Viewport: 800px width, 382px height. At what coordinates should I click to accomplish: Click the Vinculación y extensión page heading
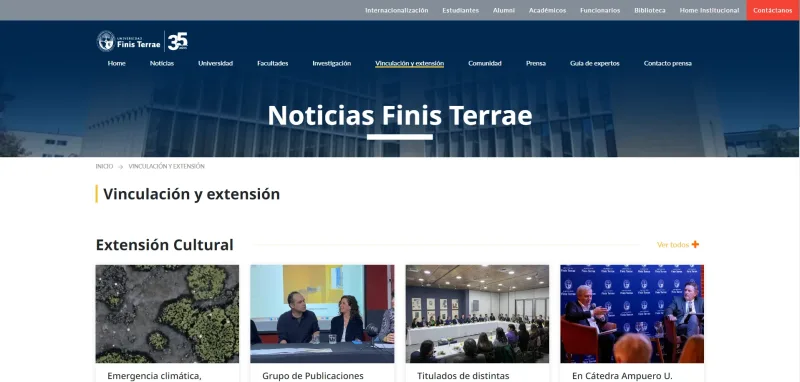click(x=191, y=194)
